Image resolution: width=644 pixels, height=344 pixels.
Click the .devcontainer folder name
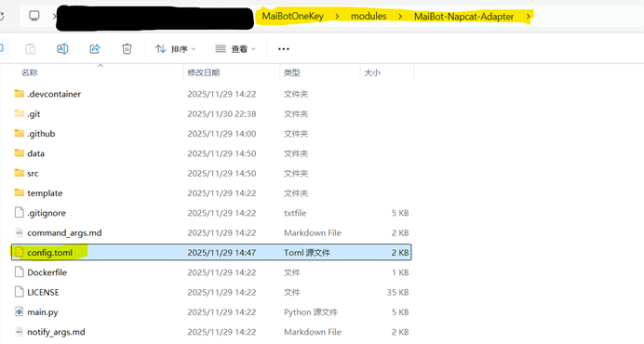pos(54,94)
